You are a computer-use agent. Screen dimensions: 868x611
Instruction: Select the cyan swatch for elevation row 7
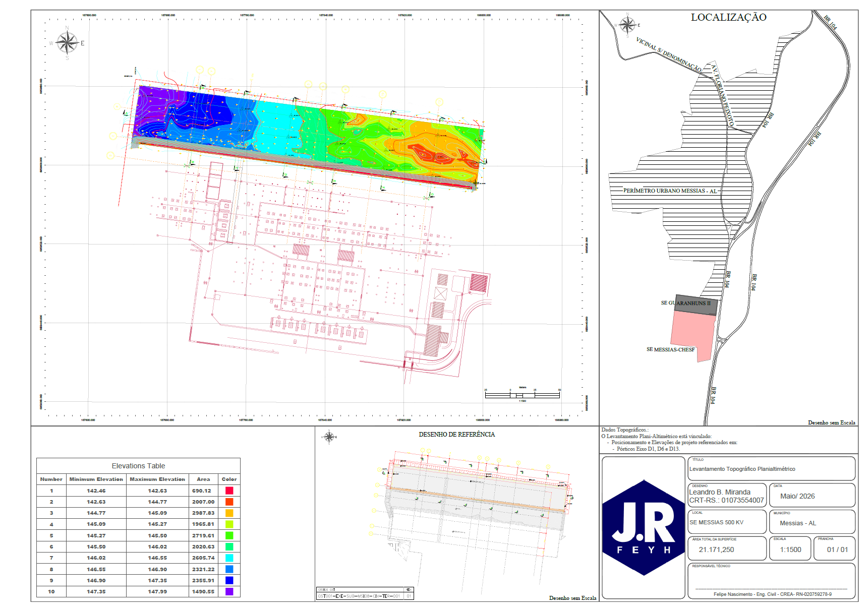point(229,558)
